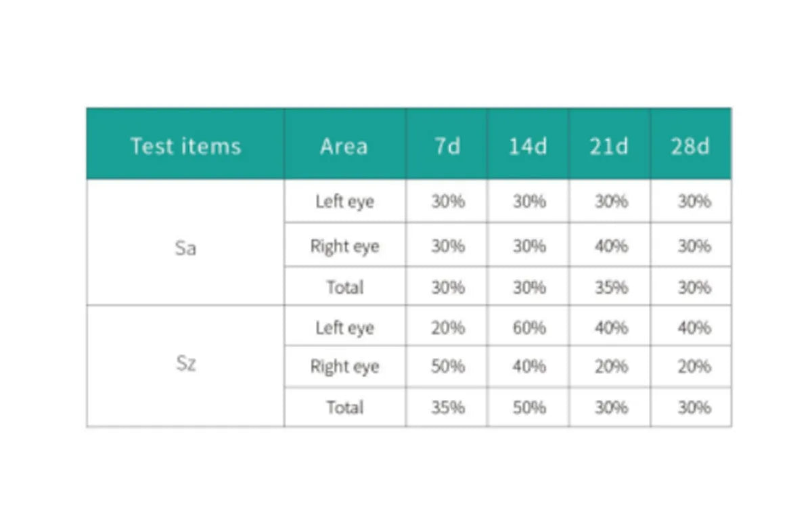Select the 35% value in Sz Total row
Screen dimensions: 812x523
[x=448, y=407]
